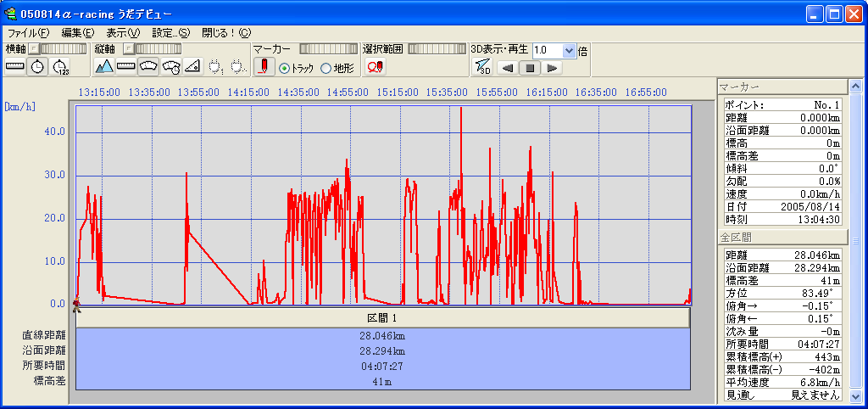Screen dimensions: 868x409
Task: Choose elevation mountain icon for vertical axis
Action: click(x=104, y=66)
